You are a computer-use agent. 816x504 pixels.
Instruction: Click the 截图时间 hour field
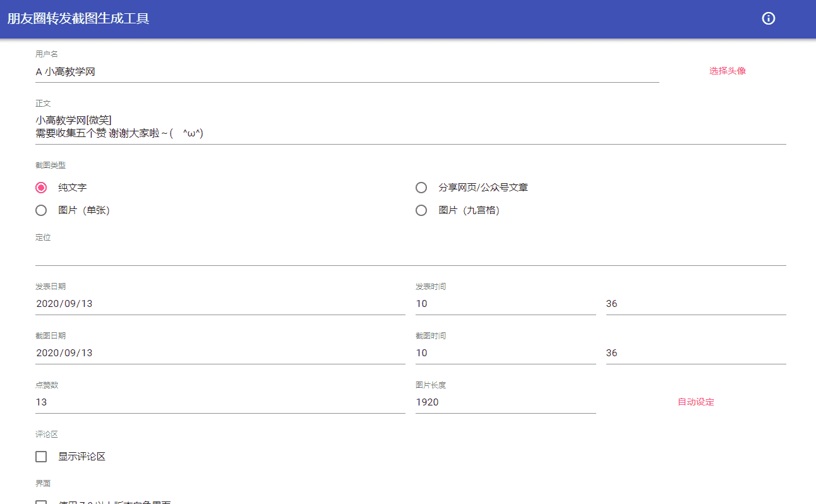pyautogui.click(x=506, y=353)
